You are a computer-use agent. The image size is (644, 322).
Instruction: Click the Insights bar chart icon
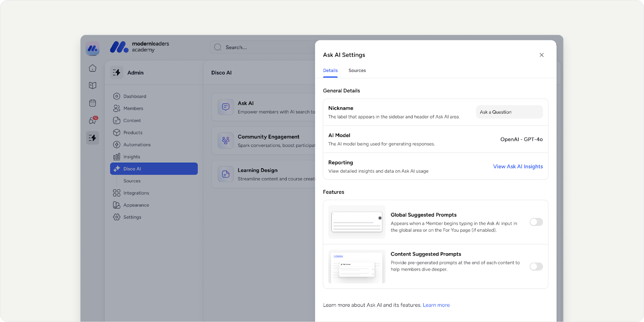(x=117, y=157)
